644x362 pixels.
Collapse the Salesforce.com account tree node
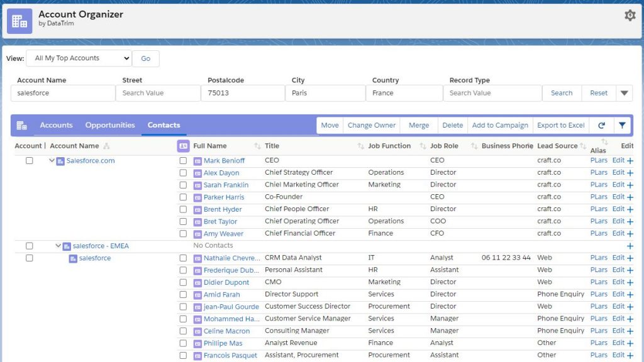pyautogui.click(x=52, y=160)
